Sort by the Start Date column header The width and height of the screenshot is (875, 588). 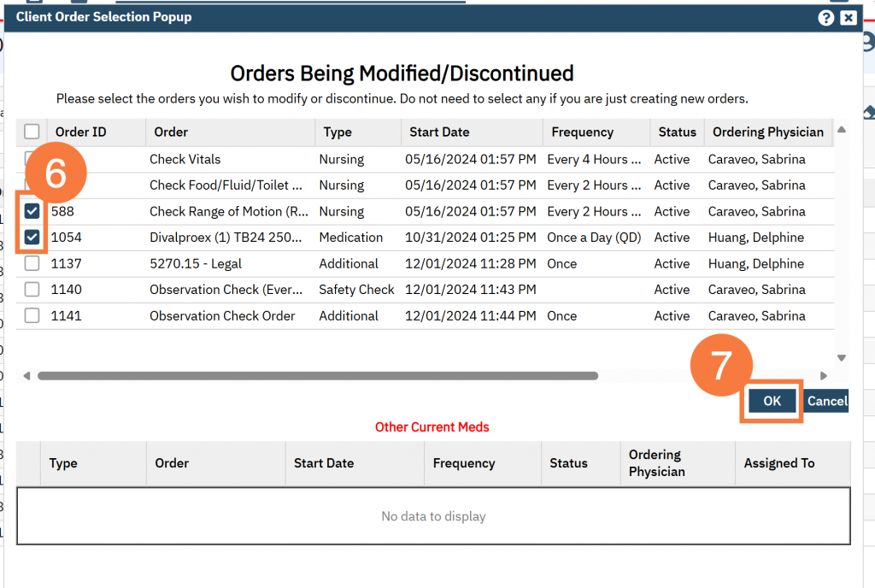(439, 132)
